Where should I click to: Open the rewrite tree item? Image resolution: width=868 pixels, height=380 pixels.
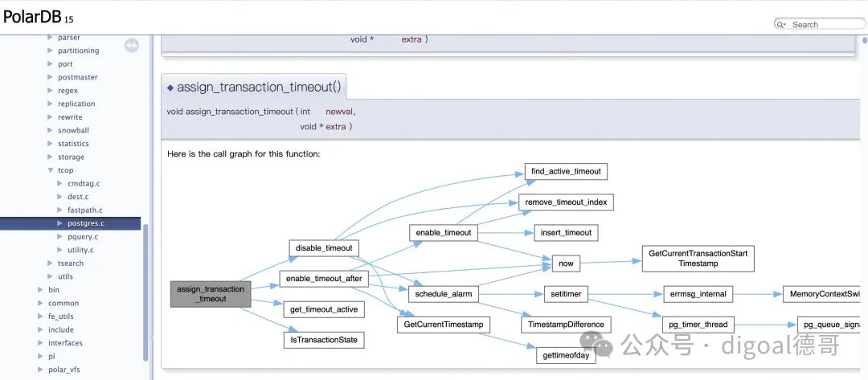[70, 117]
